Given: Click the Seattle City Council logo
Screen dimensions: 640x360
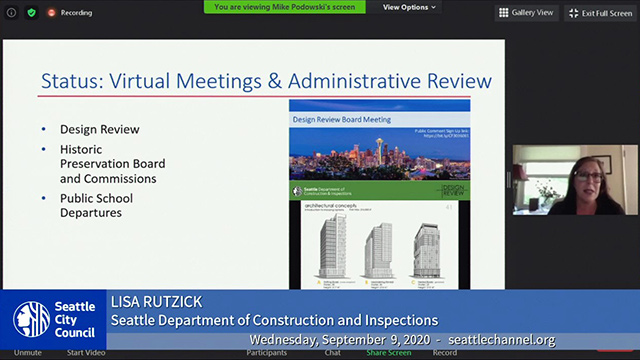Looking at the screenshot, I should point(53,320).
